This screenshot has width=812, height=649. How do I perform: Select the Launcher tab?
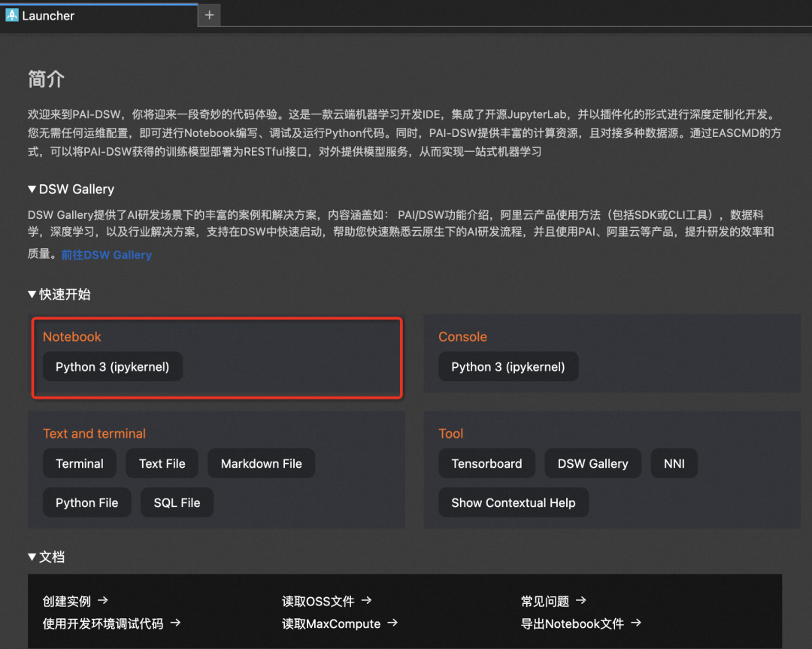(x=99, y=16)
